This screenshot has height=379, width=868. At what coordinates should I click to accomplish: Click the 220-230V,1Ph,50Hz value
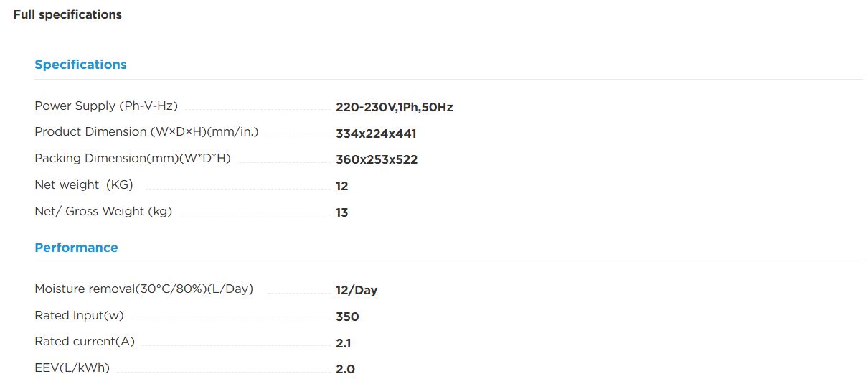coord(395,108)
